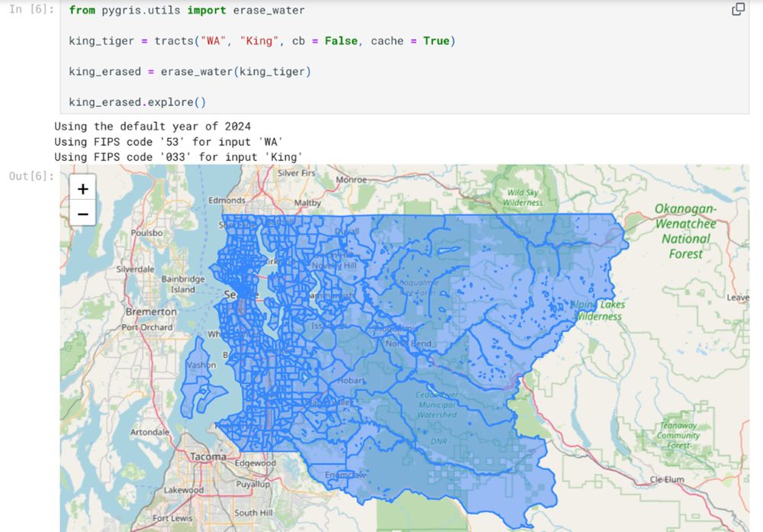Zoom in on the map
Image resolution: width=763 pixels, height=532 pixels.
[82, 189]
